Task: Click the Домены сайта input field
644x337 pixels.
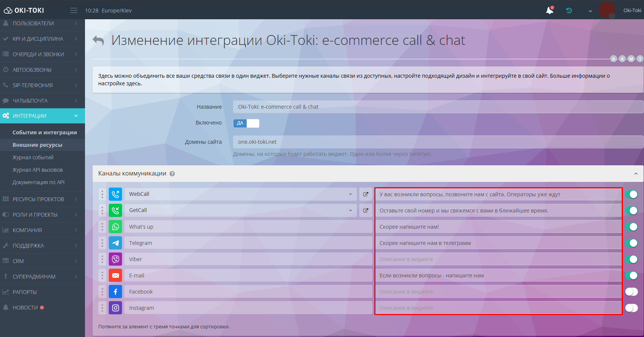Action: click(x=437, y=142)
